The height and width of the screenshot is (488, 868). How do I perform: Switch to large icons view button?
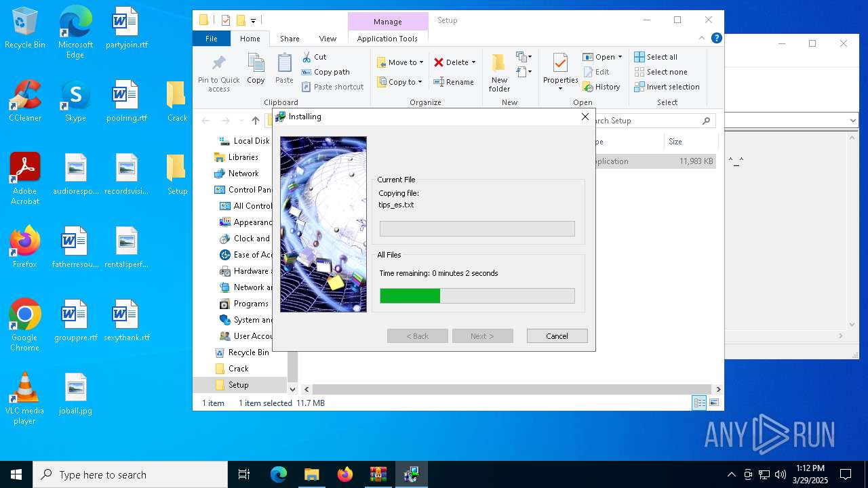[x=714, y=403]
